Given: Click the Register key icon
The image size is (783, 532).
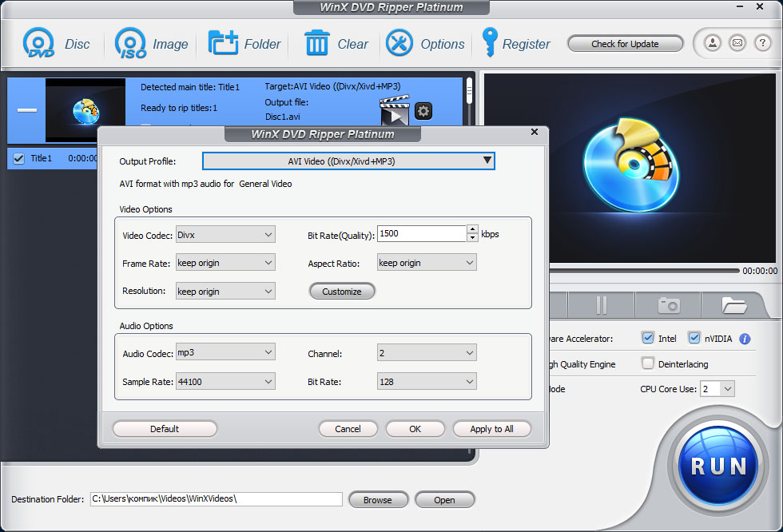Looking at the screenshot, I should (489, 42).
